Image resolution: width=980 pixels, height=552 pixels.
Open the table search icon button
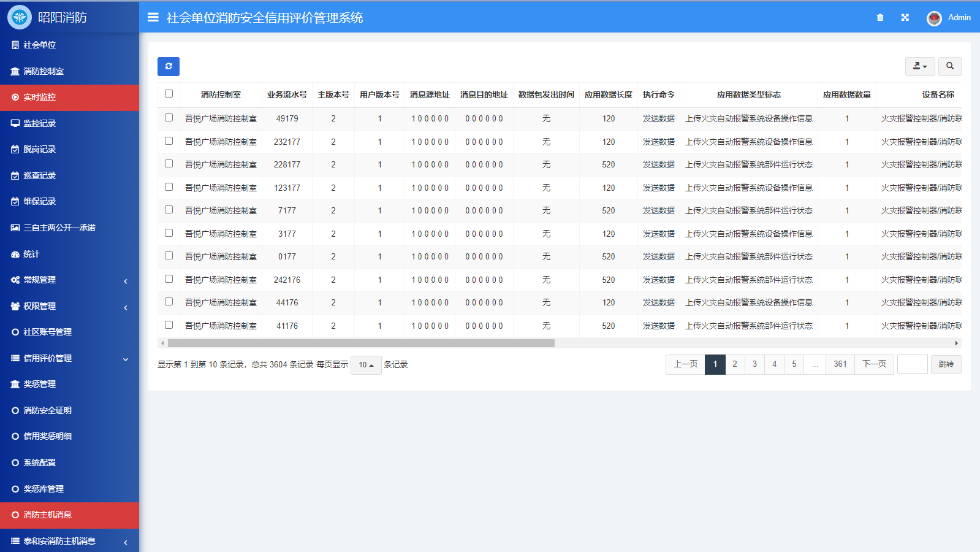pos(950,66)
